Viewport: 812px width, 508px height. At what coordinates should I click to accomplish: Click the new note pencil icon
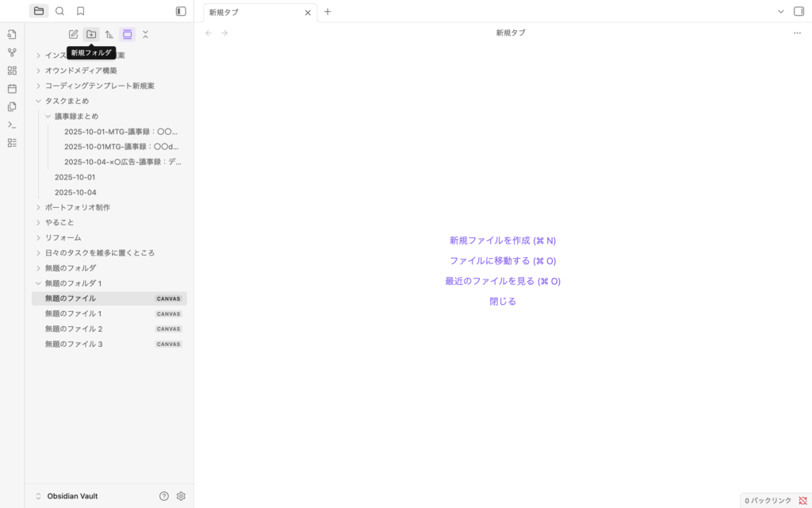[x=74, y=34]
